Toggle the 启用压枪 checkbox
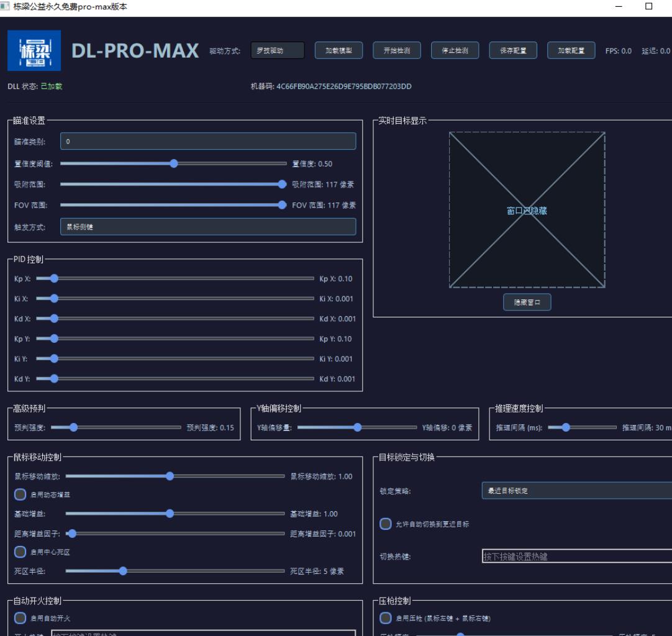The height and width of the screenshot is (636, 672). [x=386, y=617]
